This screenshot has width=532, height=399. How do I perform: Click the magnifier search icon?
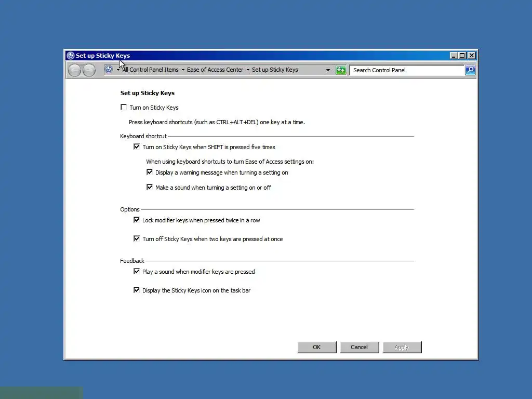(470, 70)
